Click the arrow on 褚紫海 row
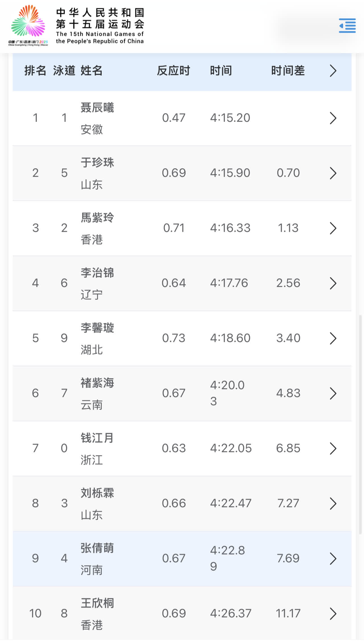 333,393
